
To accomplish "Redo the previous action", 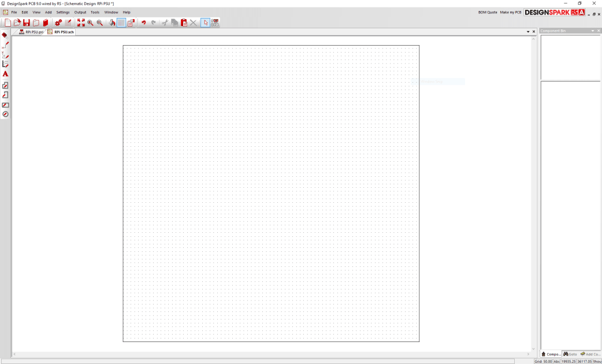I will tap(153, 23).
